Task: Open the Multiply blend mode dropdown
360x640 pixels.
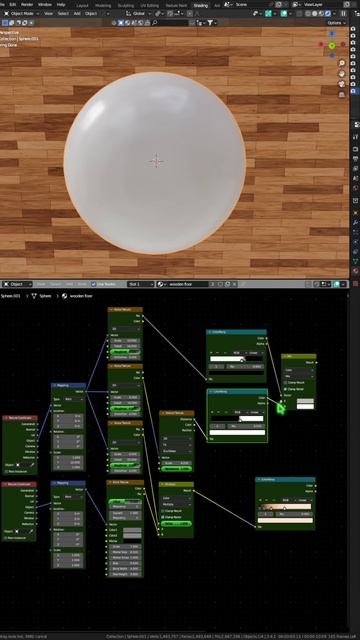Action: (x=176, y=504)
